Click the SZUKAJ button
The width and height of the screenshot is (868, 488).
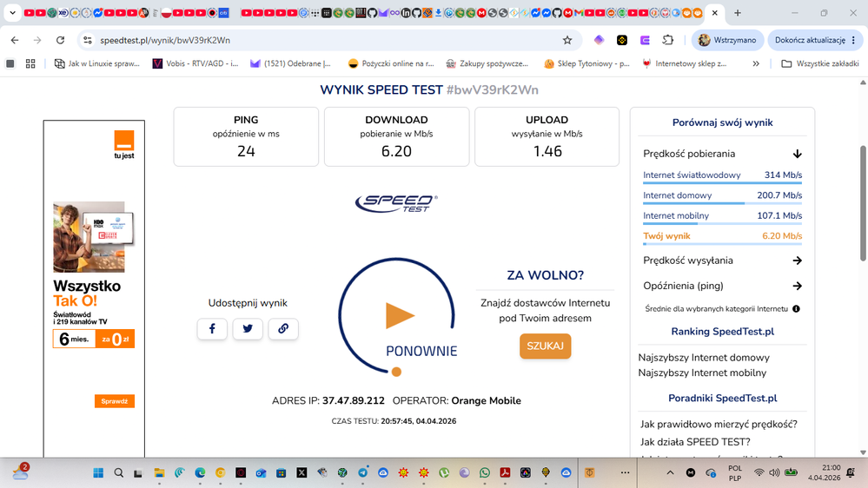coord(546,346)
